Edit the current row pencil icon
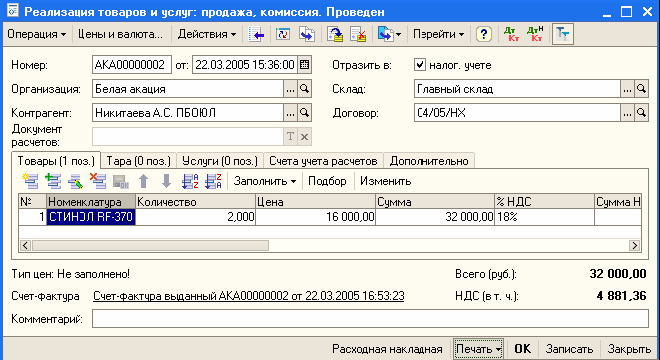This screenshot has width=660, height=360. coord(76,181)
